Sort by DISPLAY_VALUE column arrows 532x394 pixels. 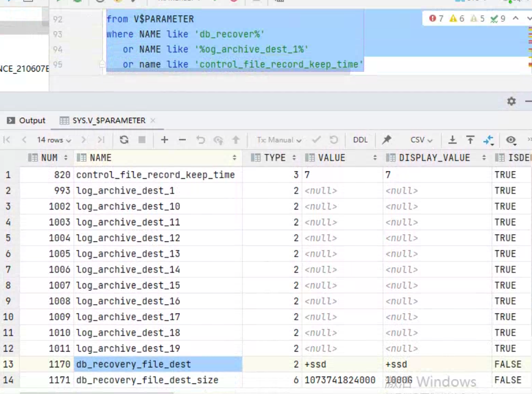484,157
